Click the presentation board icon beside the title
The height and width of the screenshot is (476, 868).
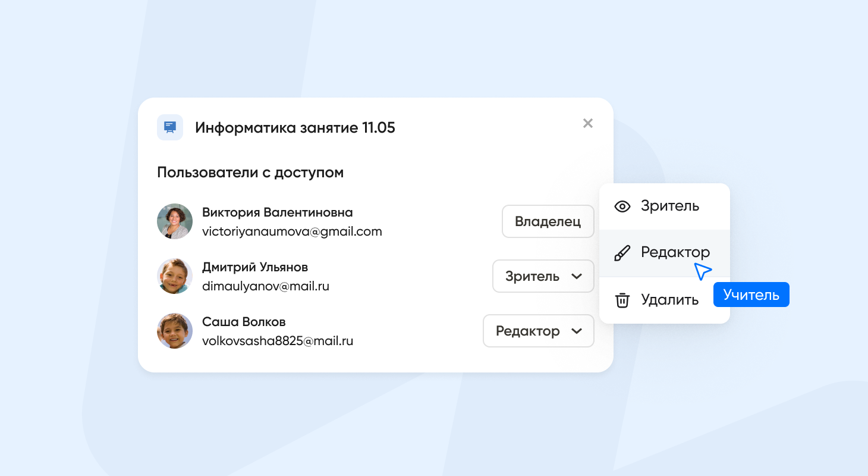[x=170, y=127]
